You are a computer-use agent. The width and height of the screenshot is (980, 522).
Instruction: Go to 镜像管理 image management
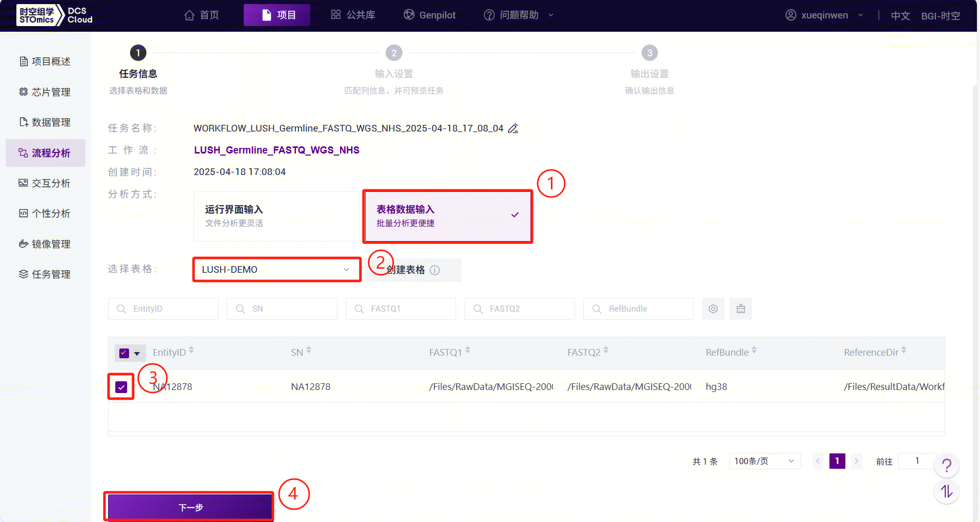click(45, 244)
